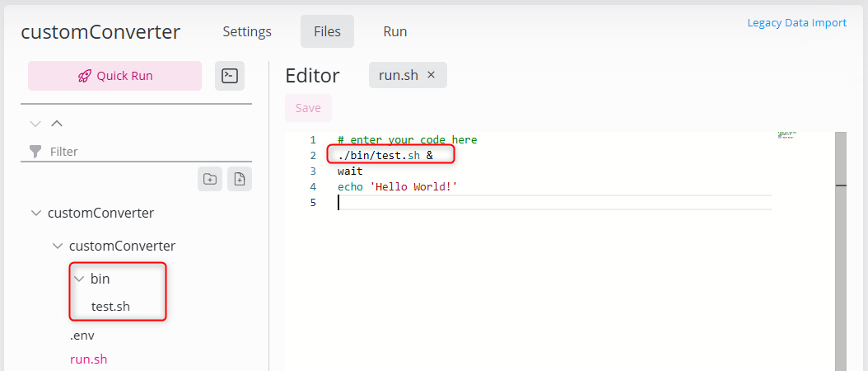Screen dimensions: 868x371
Task: Open the Legacy Data Import link
Action: coord(796,23)
